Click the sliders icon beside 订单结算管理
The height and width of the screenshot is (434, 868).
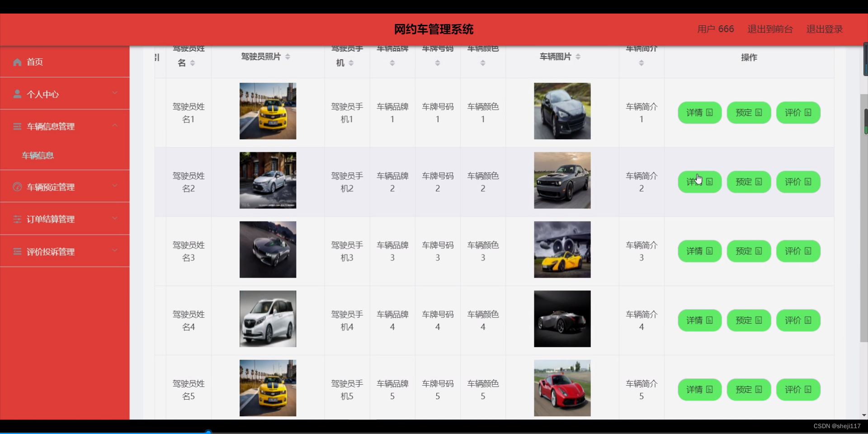tap(17, 219)
